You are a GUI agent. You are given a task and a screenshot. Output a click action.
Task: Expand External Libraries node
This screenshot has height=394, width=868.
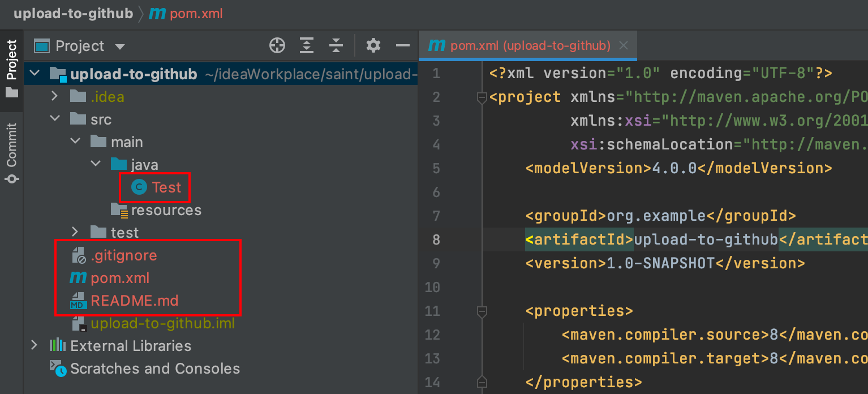(x=35, y=345)
